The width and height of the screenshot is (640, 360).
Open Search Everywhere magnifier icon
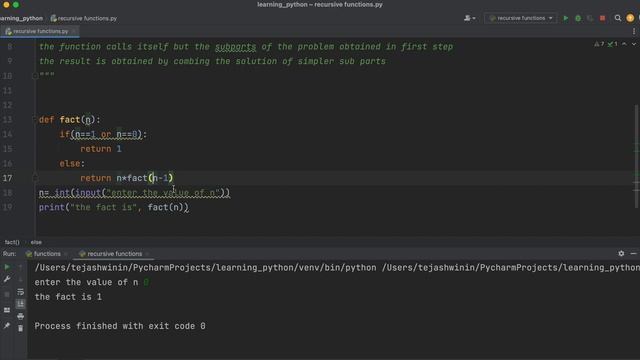pos(618,18)
